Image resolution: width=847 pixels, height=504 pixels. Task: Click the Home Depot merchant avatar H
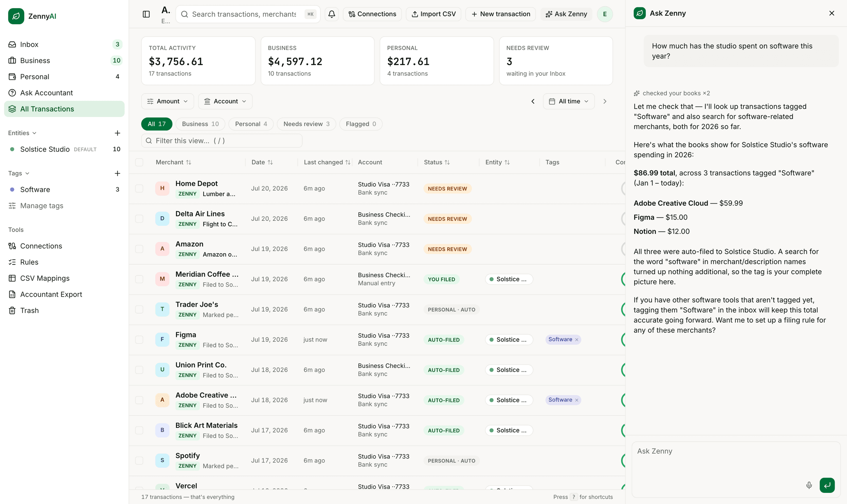[x=162, y=189]
